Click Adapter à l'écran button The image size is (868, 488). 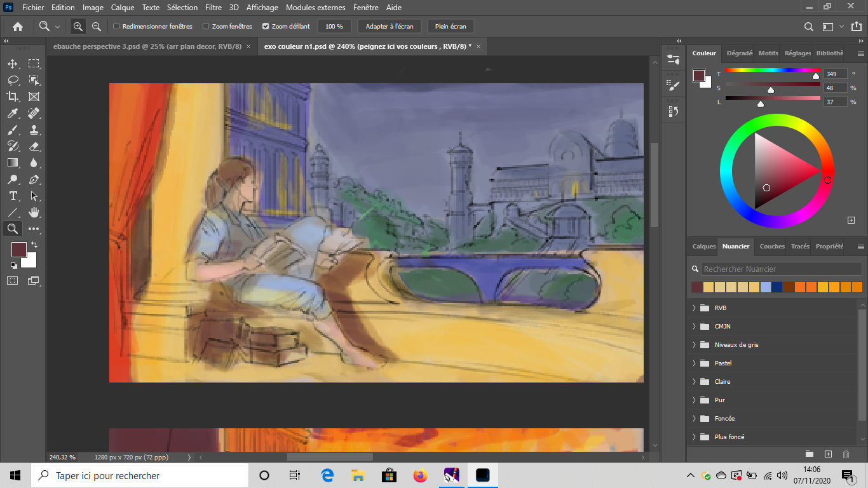(x=389, y=27)
